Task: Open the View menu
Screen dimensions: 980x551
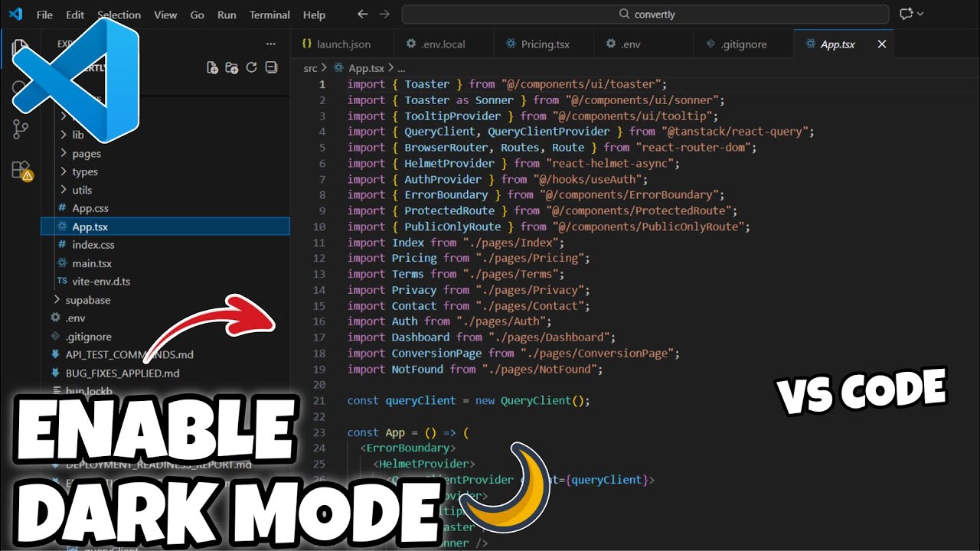Action: coord(165,15)
